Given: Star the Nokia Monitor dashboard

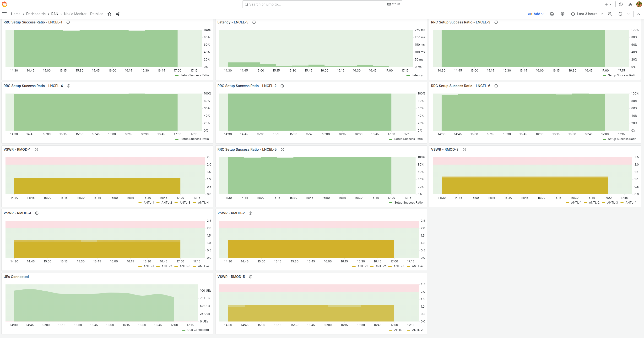Looking at the screenshot, I should pyautogui.click(x=109, y=14).
